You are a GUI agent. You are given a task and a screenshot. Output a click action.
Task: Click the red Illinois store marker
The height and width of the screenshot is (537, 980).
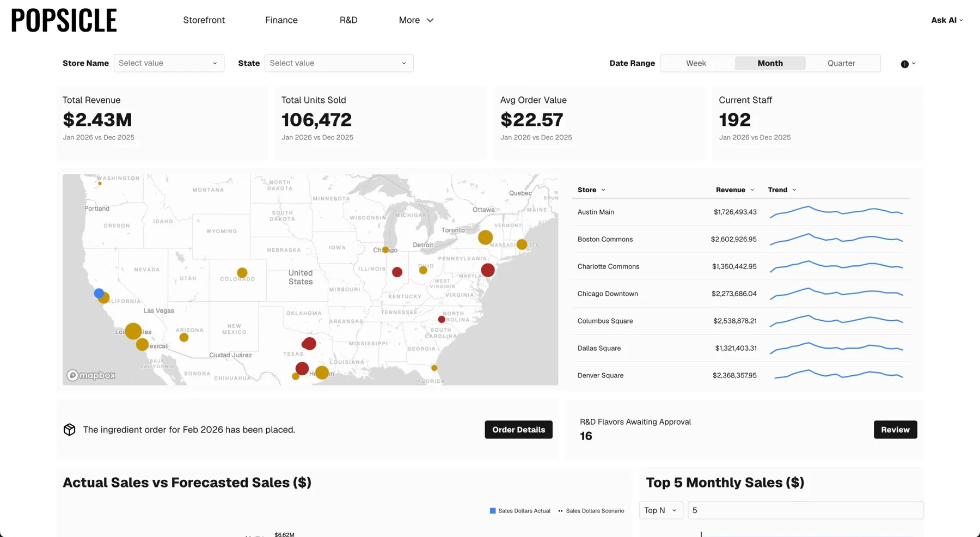tap(397, 272)
